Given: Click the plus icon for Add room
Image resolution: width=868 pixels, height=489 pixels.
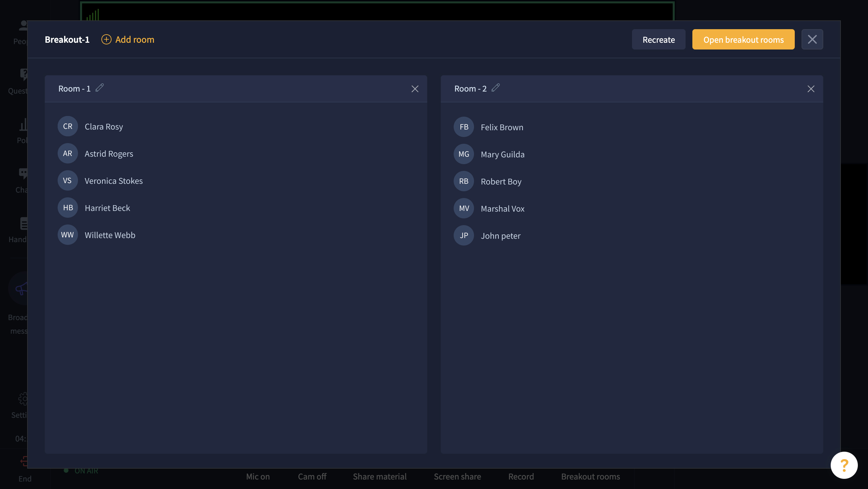Looking at the screenshot, I should tap(106, 39).
